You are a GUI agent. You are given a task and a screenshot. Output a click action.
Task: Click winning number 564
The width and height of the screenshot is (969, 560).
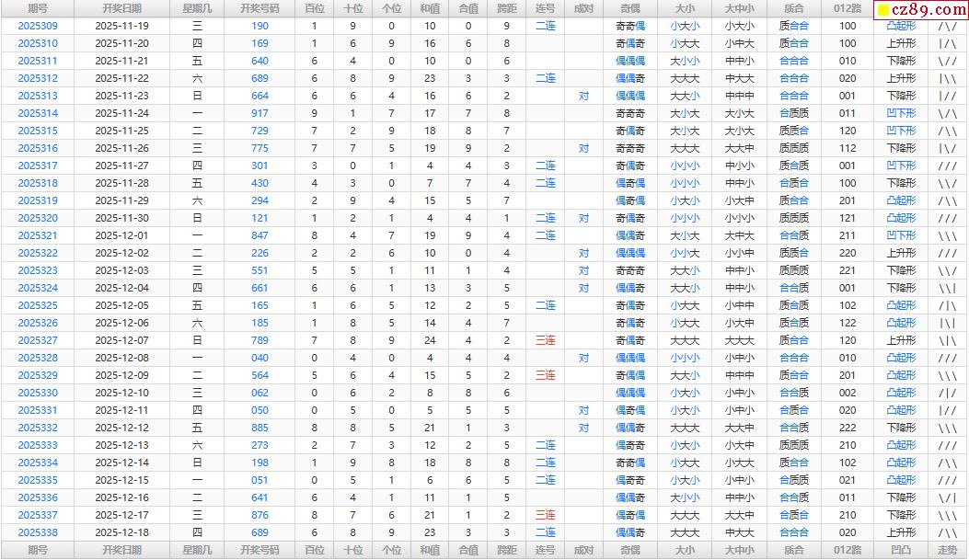pos(260,375)
